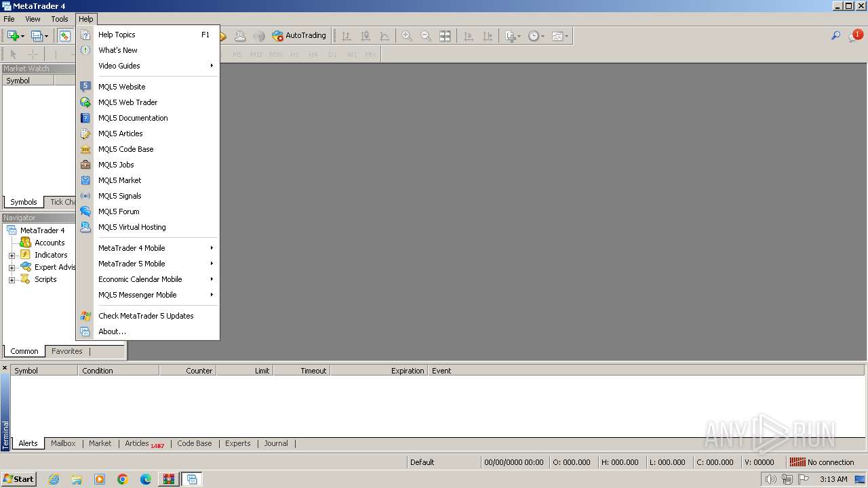The image size is (868, 488).
Task: Switch to the Mailbox terminal tab
Action: click(x=63, y=443)
